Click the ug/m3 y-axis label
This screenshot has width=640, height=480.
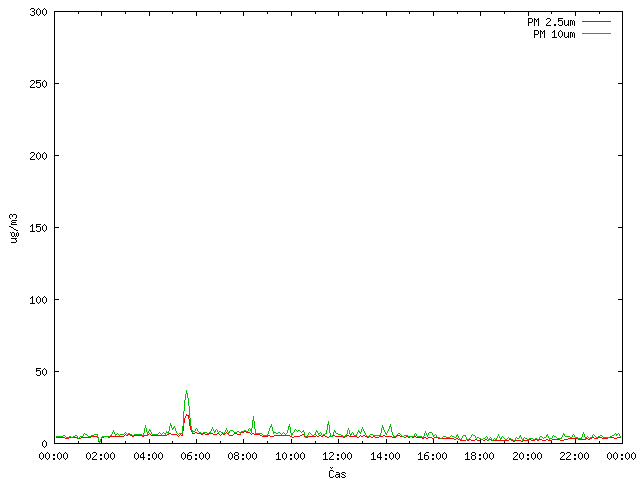(14, 228)
